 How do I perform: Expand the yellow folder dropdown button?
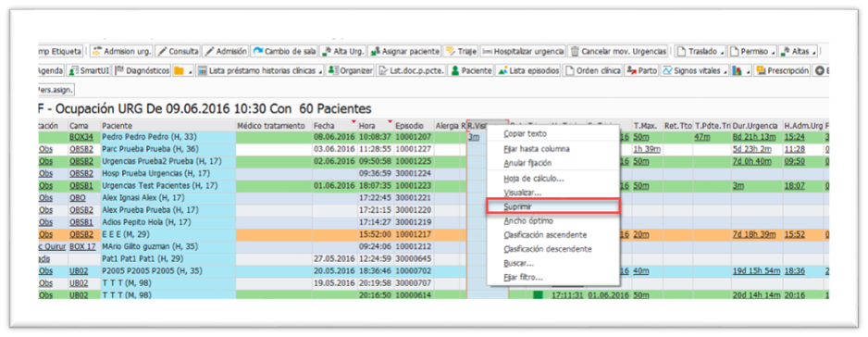[x=191, y=71]
